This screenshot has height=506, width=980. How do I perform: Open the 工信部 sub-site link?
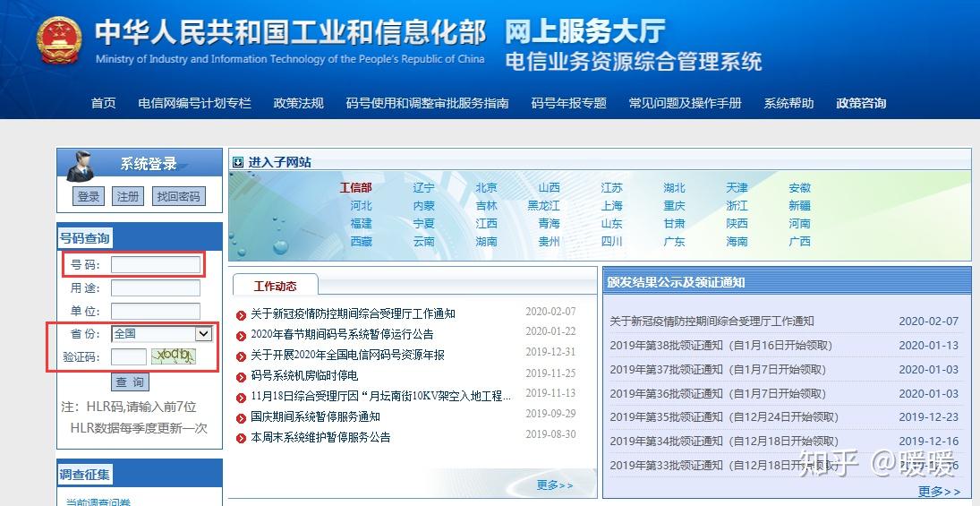click(x=355, y=188)
